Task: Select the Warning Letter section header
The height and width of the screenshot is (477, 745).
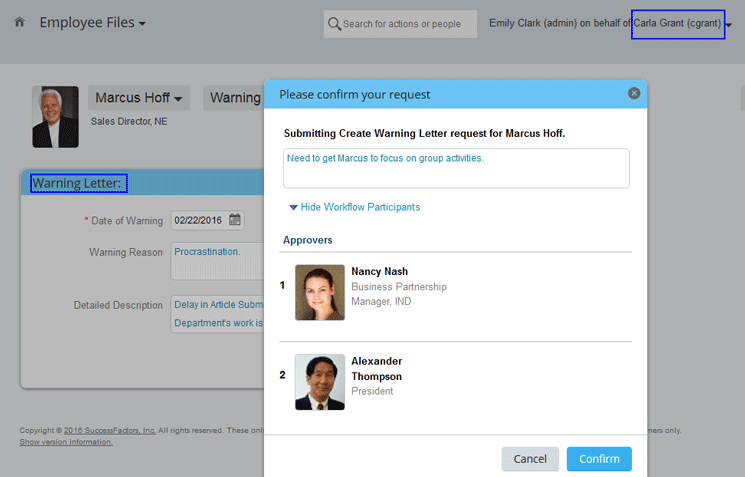Action: (x=78, y=183)
